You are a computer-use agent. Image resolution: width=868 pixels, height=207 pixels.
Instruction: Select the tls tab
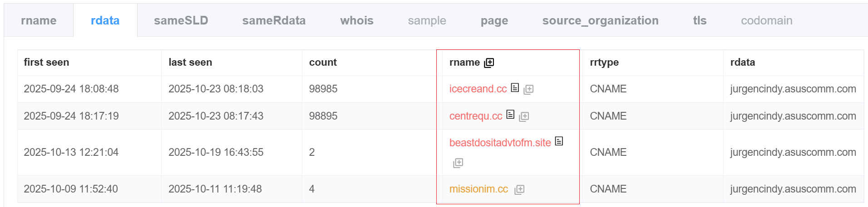click(x=700, y=20)
